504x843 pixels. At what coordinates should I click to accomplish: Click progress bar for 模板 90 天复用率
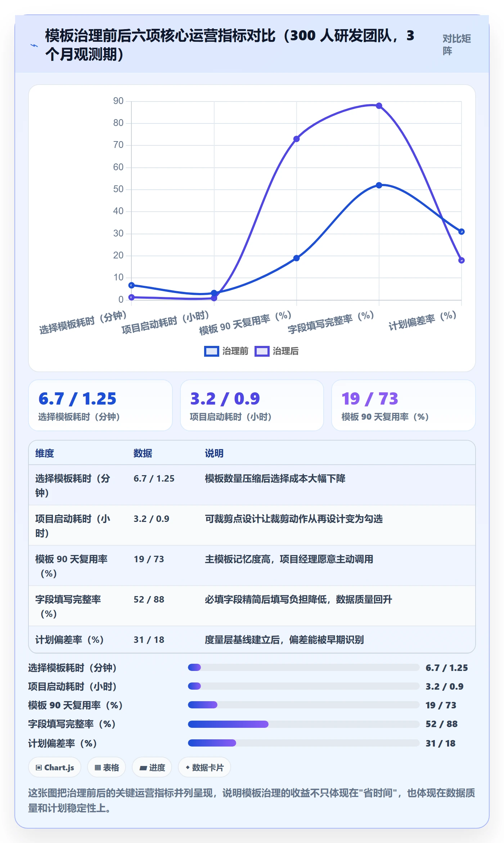pos(303,705)
